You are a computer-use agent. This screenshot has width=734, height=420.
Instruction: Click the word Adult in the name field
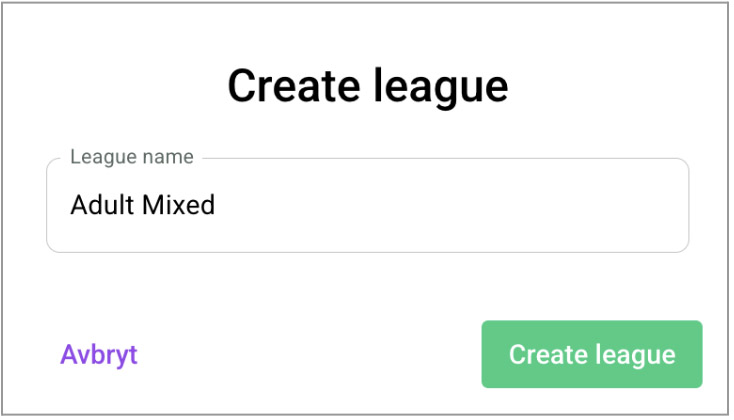pyautogui.click(x=103, y=205)
